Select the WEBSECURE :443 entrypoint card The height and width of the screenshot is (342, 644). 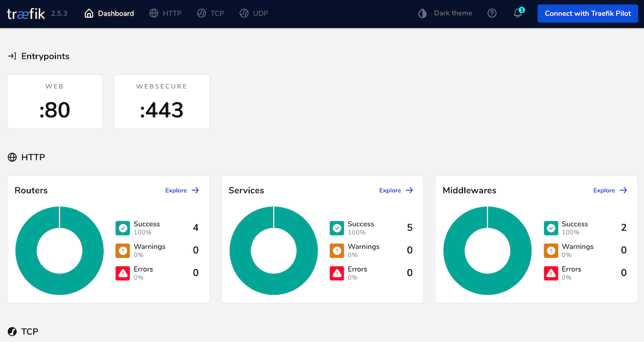(162, 102)
